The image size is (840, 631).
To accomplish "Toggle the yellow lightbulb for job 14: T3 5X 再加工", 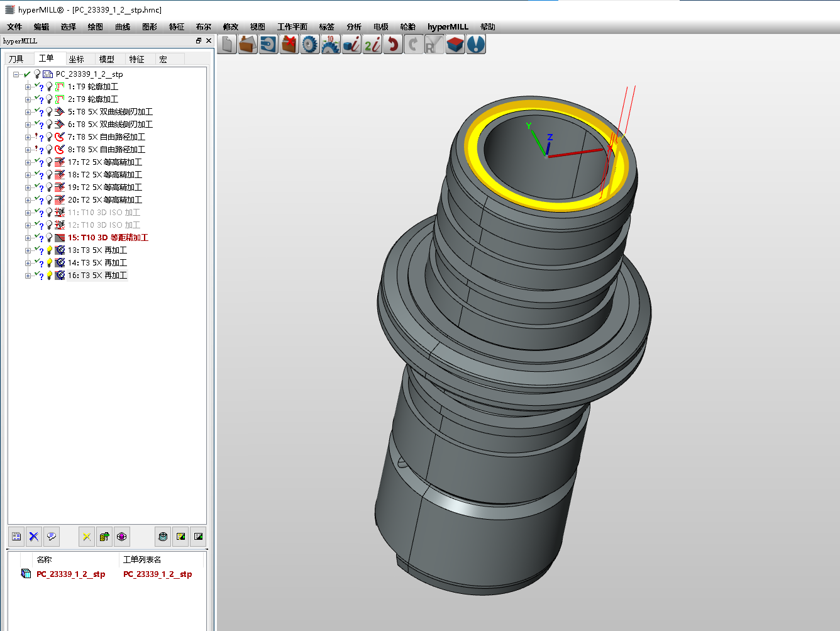I will [x=49, y=263].
